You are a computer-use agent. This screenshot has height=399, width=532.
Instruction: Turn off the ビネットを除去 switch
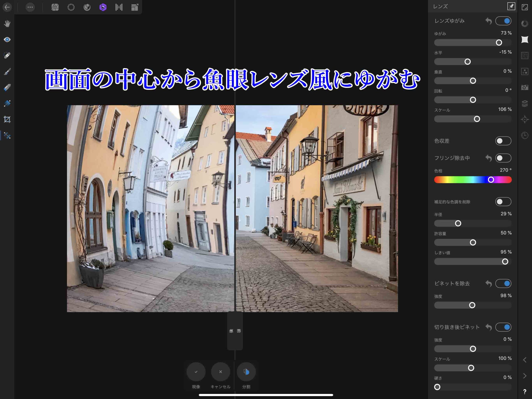pyautogui.click(x=503, y=283)
